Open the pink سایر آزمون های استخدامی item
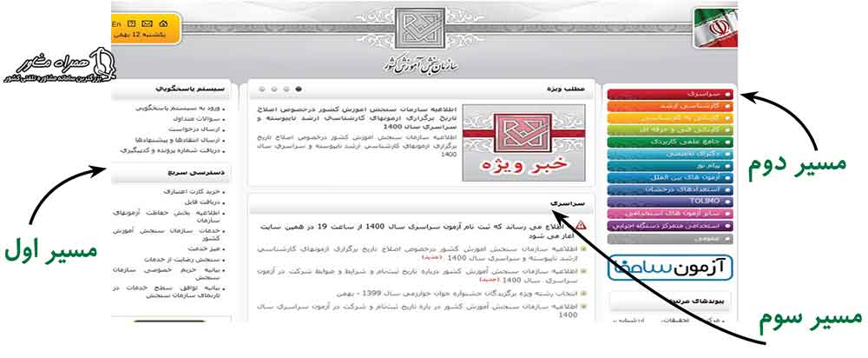Image resolution: width=868 pixels, height=358 pixels. pyautogui.click(x=670, y=214)
